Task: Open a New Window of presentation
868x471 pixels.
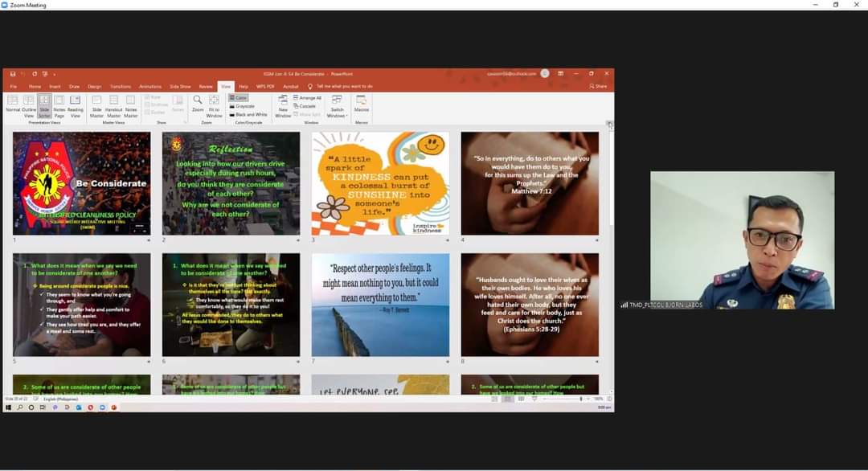Action: click(283, 106)
